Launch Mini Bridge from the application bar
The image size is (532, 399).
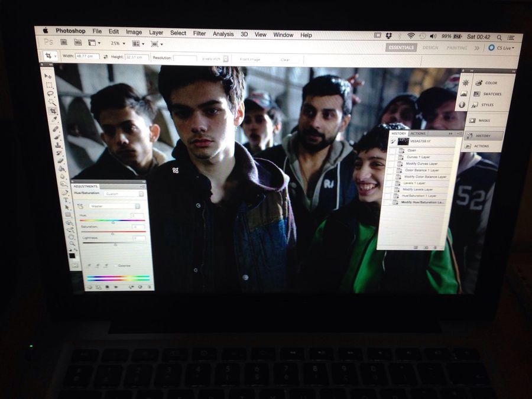pos(77,43)
